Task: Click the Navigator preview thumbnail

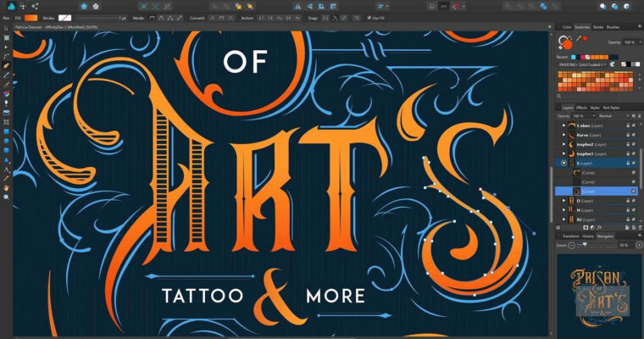Action: click(x=599, y=295)
